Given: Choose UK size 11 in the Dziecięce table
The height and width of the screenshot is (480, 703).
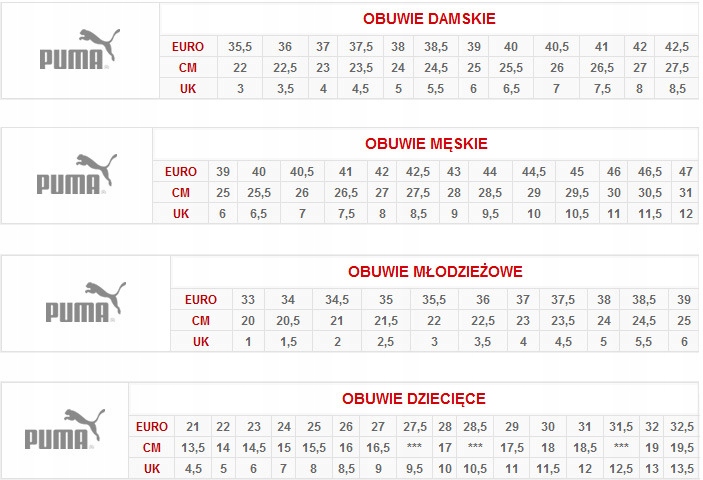Looking at the screenshot, I should tap(512, 469).
